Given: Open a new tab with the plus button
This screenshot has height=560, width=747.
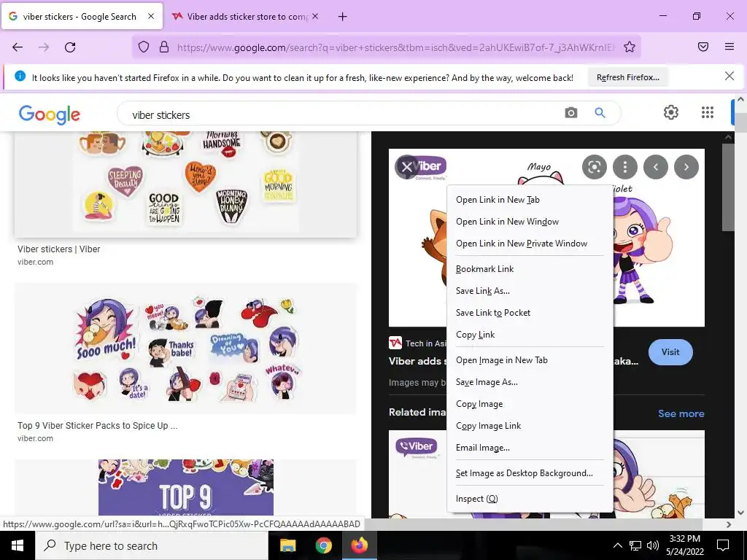Looking at the screenshot, I should coord(342,17).
